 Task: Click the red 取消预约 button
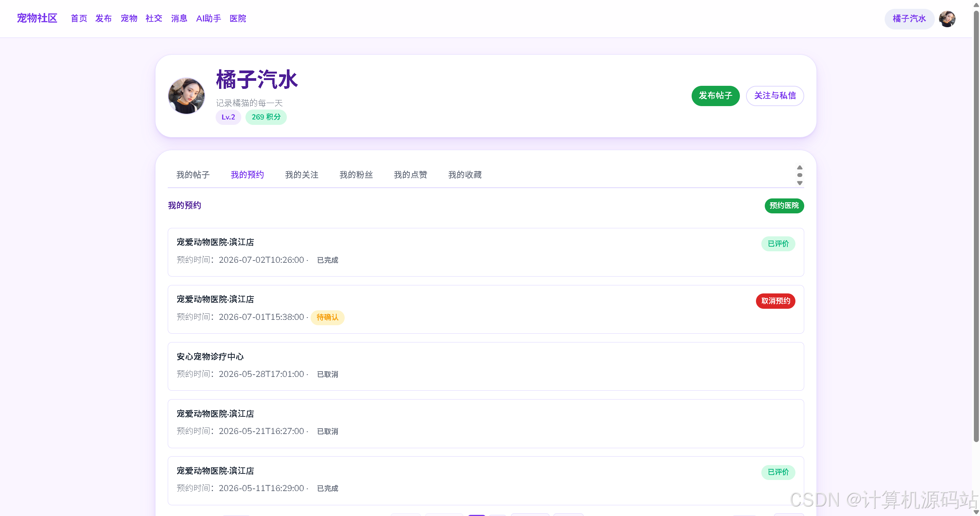(775, 301)
